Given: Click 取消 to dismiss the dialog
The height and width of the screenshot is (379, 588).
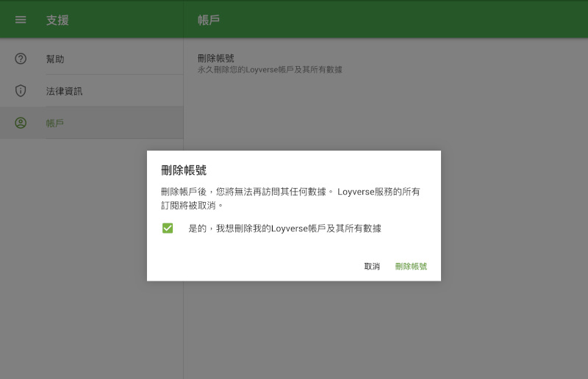Looking at the screenshot, I should pyautogui.click(x=372, y=266).
